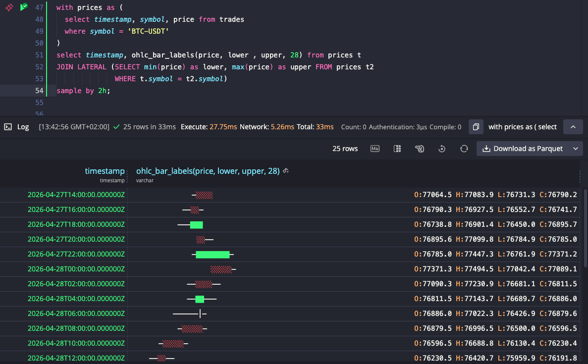
Task: Open the download format dropdown arrow
Action: 576,149
